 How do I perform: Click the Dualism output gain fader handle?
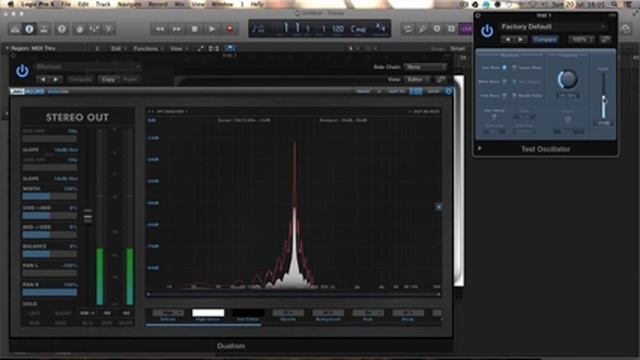click(x=88, y=217)
